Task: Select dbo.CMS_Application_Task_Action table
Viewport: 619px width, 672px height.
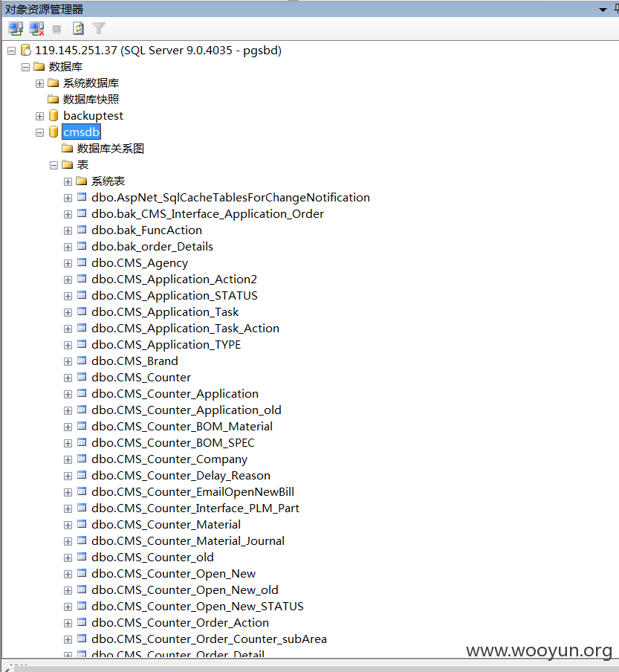Action: [185, 329]
